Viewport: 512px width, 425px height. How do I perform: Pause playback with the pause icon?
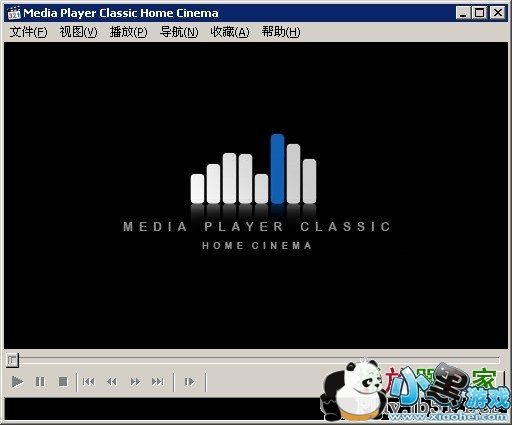[40, 381]
